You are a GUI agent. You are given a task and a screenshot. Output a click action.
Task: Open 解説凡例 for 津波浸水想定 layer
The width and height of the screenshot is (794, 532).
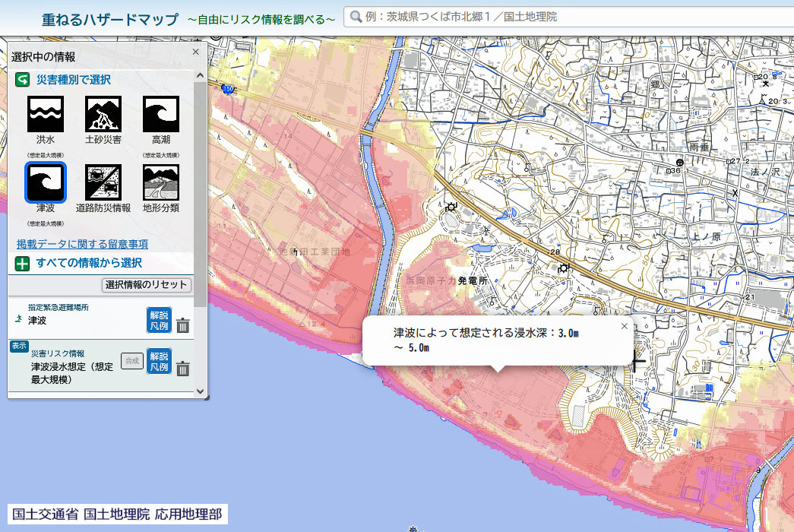point(159,361)
